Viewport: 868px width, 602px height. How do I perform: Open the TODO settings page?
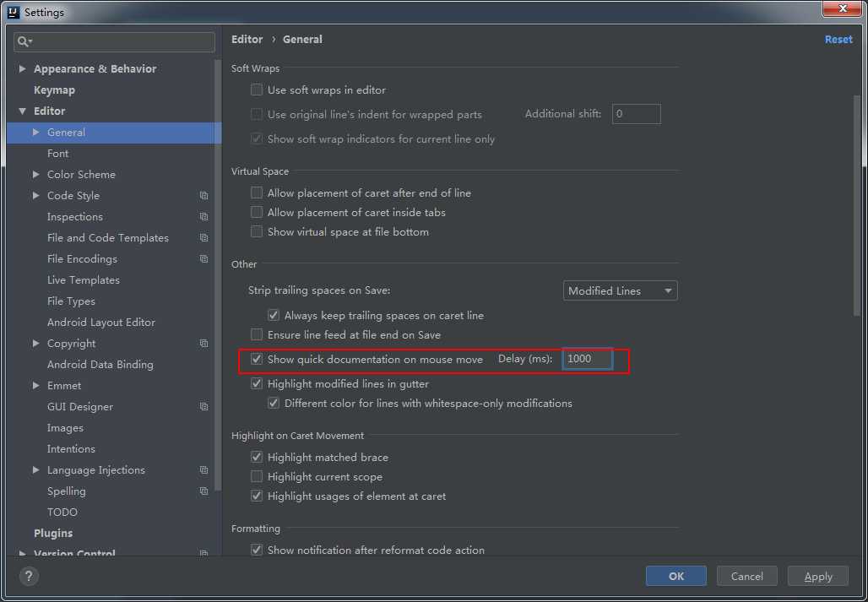coord(62,513)
